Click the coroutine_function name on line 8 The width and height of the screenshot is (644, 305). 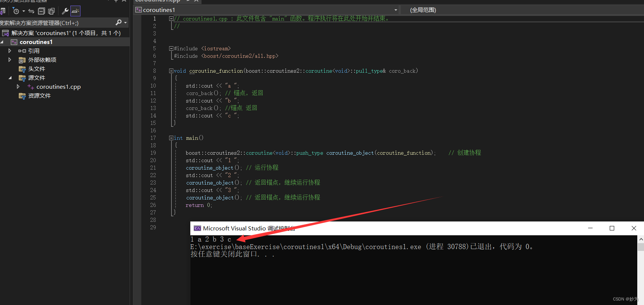click(x=216, y=71)
